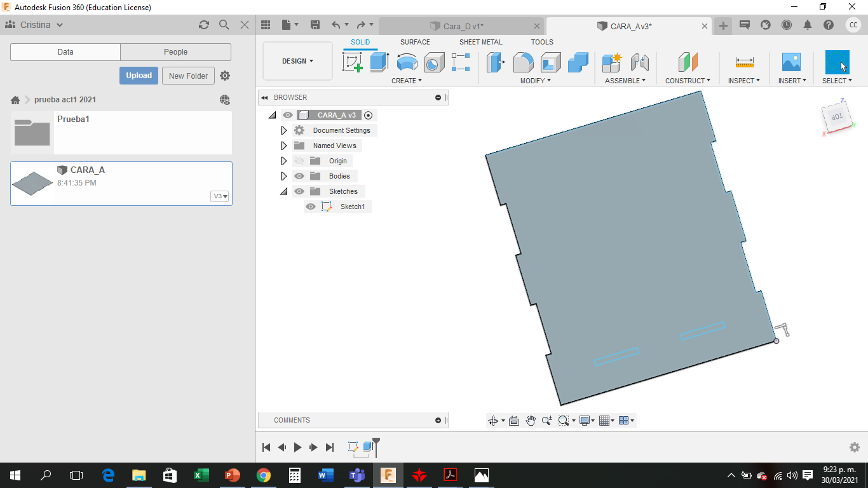
Task: Hide the Bodies folder
Action: (299, 176)
